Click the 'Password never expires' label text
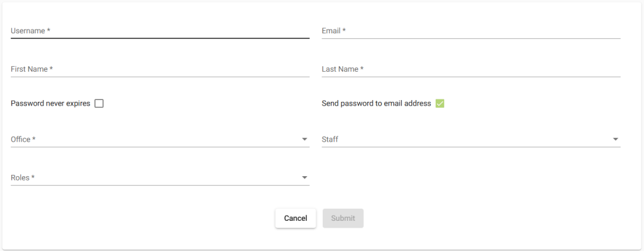 tap(50, 104)
